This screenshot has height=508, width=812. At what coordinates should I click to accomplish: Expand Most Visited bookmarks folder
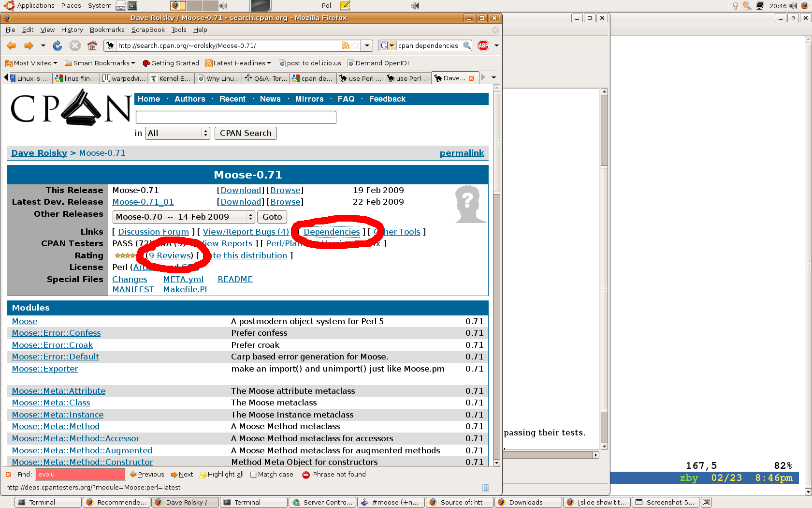click(31, 63)
